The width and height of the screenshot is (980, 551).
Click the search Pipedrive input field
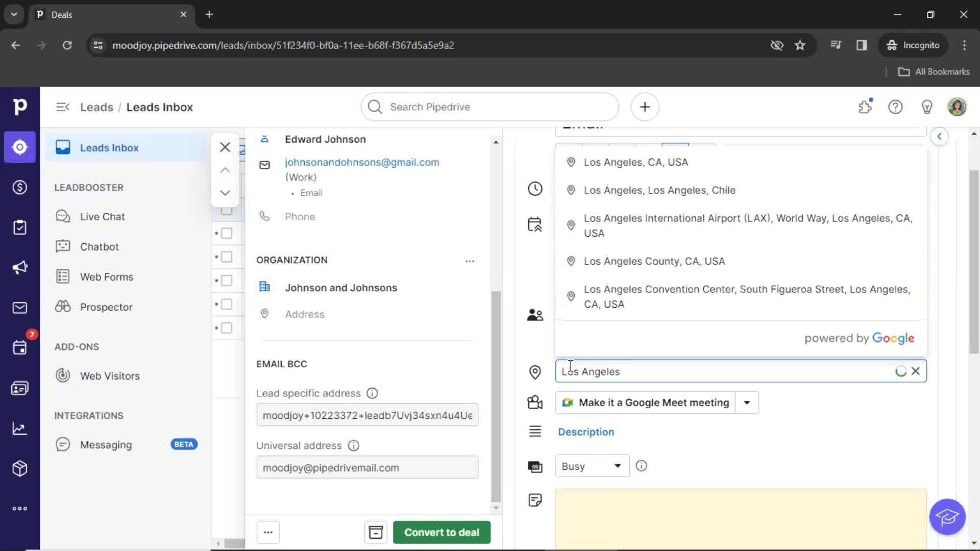pos(489,106)
